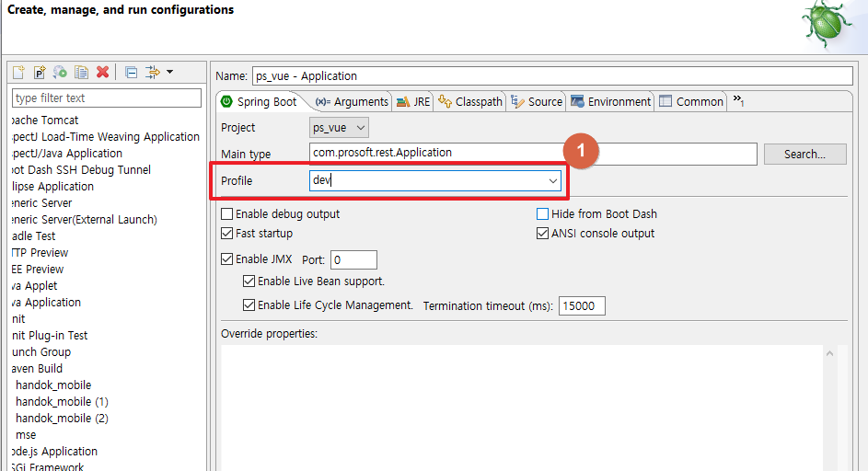
Task: Select Launch Group entry
Action: pos(41,352)
